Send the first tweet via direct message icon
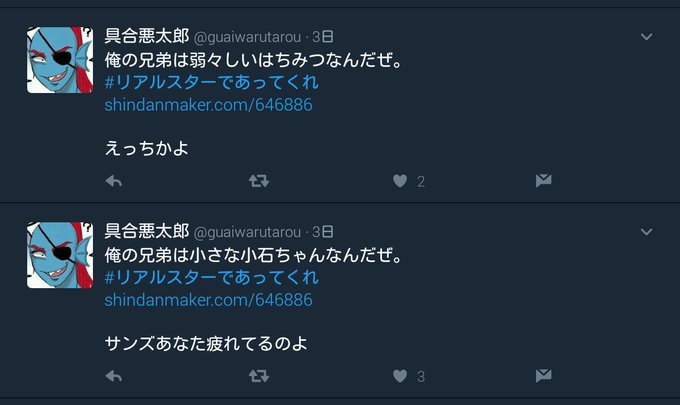The image size is (680, 405). click(543, 180)
